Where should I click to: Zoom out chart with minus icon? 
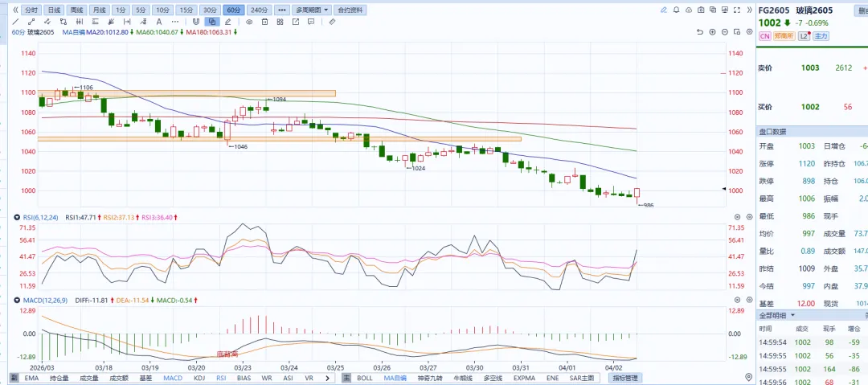(725, 32)
